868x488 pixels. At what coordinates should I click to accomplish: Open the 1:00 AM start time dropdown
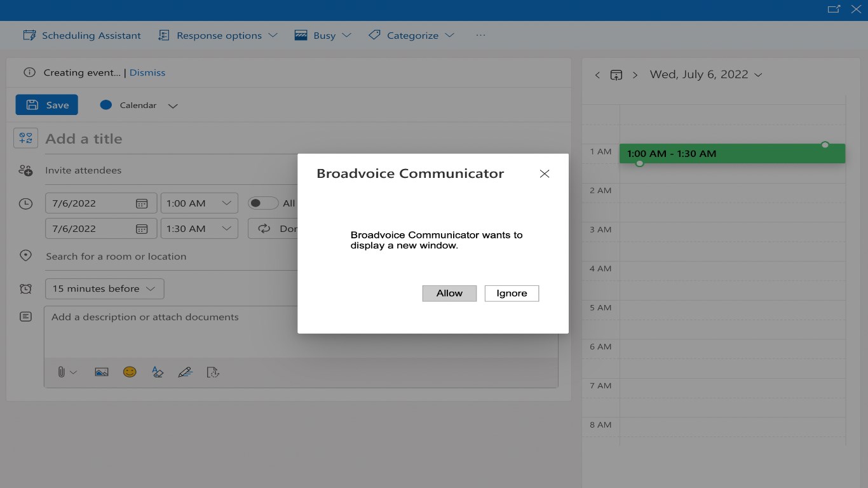pos(199,203)
